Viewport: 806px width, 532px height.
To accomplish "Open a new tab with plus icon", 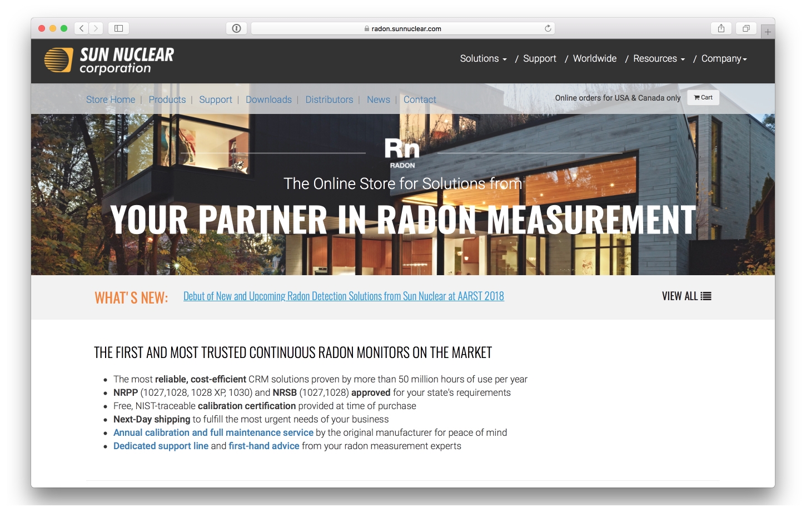I will coord(768,32).
